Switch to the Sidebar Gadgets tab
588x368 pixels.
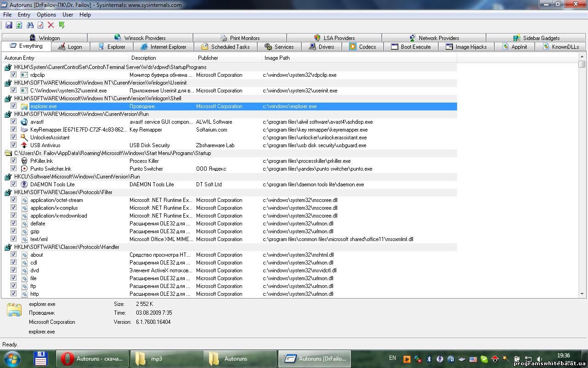tap(536, 38)
